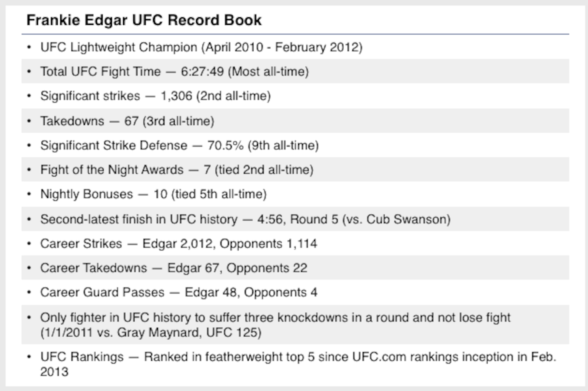
Task: Select the Significant strikes 1,306 entry
Action: 295,96
